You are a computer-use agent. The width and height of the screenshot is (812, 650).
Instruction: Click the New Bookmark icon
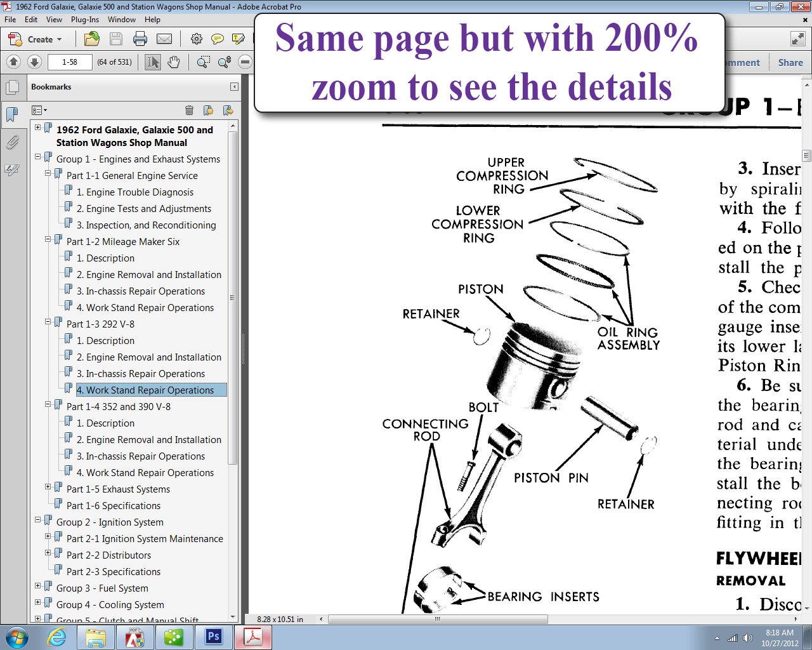[208, 110]
